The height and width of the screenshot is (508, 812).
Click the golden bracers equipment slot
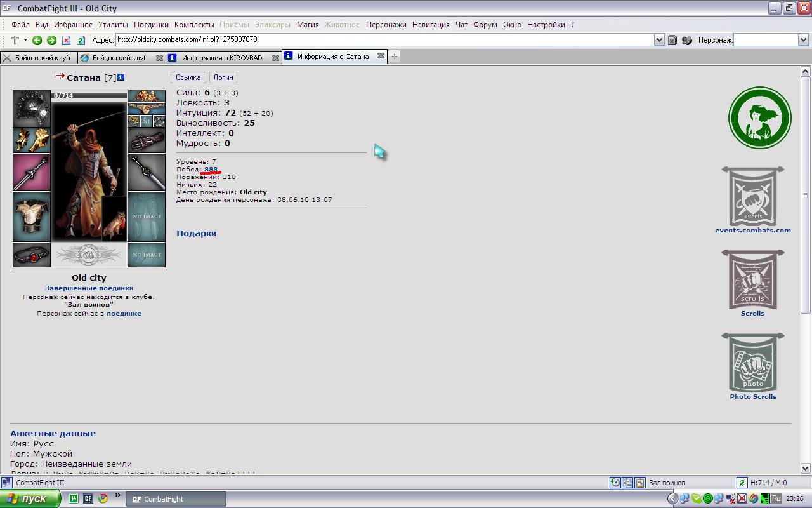click(x=32, y=140)
